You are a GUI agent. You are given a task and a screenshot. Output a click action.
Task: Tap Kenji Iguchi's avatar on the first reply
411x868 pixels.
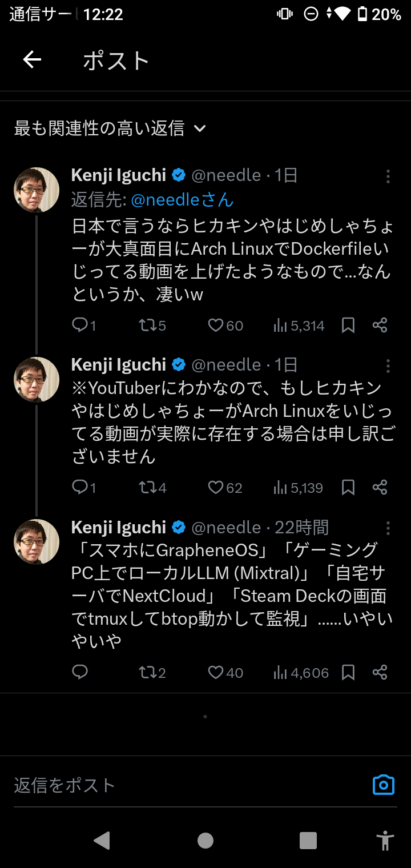(x=37, y=190)
